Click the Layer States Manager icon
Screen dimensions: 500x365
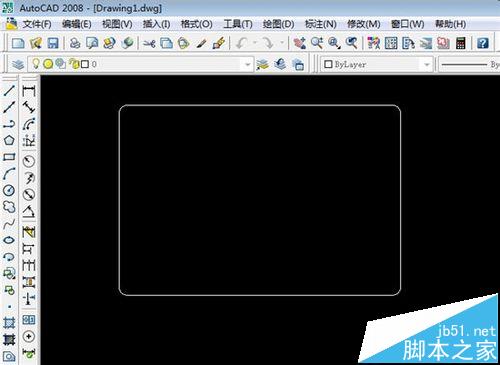298,64
